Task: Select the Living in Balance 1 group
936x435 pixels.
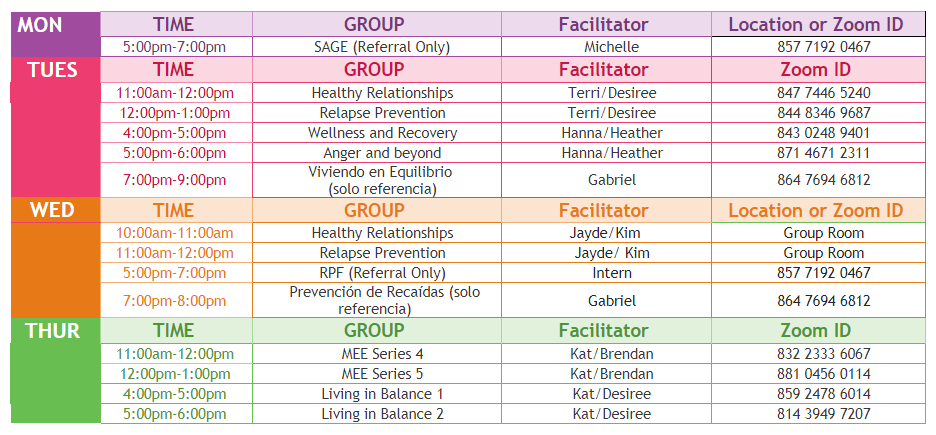Action: click(x=382, y=394)
